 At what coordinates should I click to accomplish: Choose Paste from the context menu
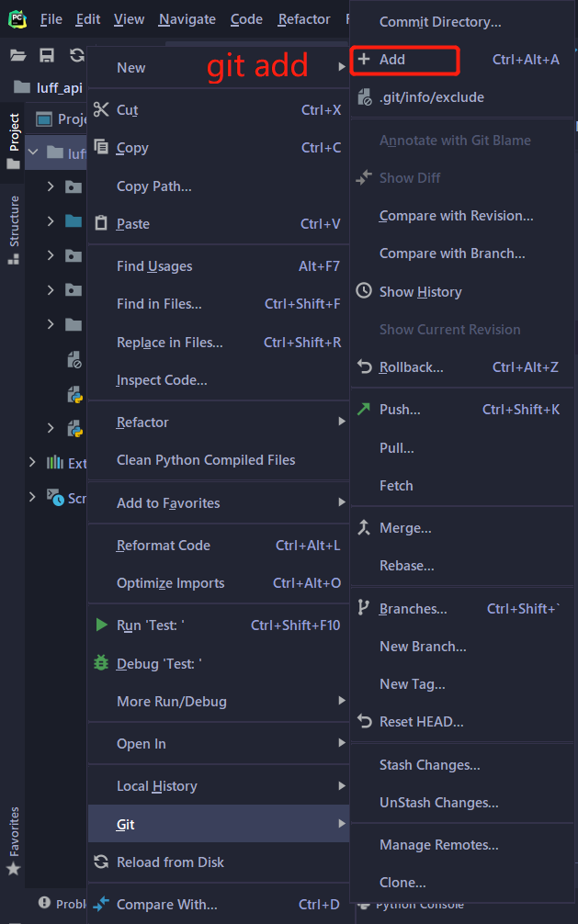[x=218, y=224]
